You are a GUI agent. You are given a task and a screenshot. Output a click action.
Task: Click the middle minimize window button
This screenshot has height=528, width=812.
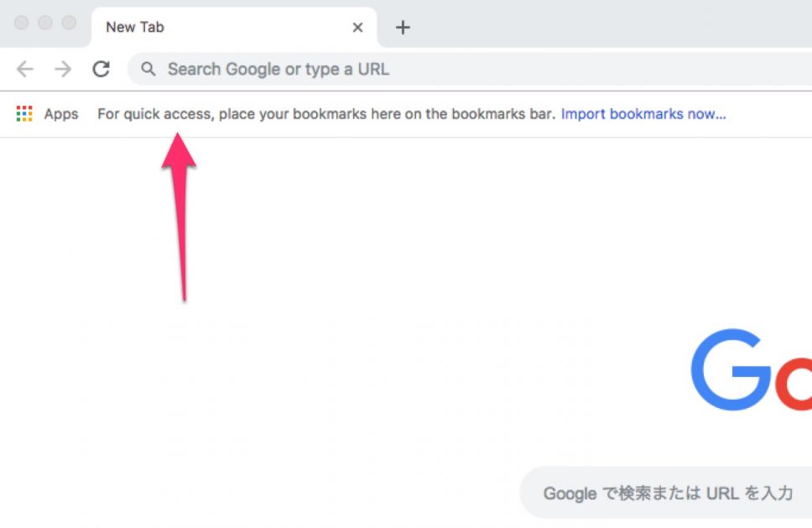(x=45, y=23)
